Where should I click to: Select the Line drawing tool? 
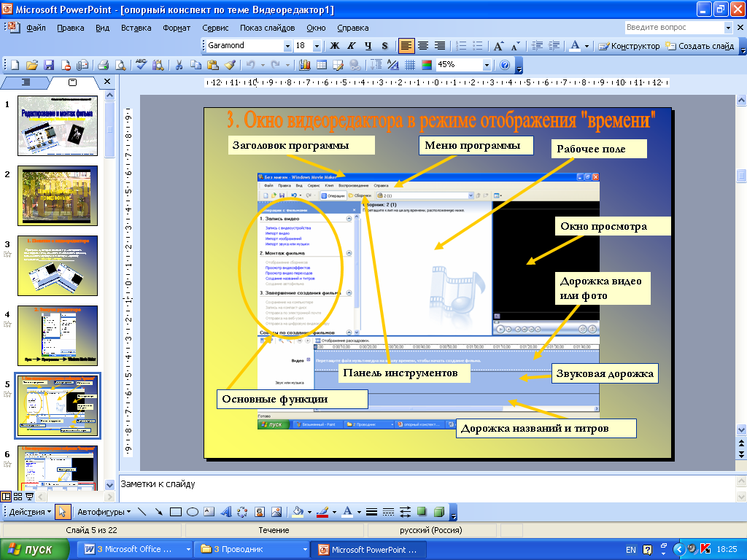142,512
